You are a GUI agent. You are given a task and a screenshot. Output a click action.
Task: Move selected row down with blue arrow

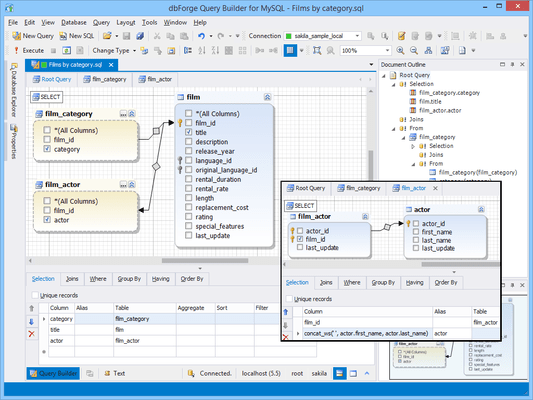pos(32,321)
